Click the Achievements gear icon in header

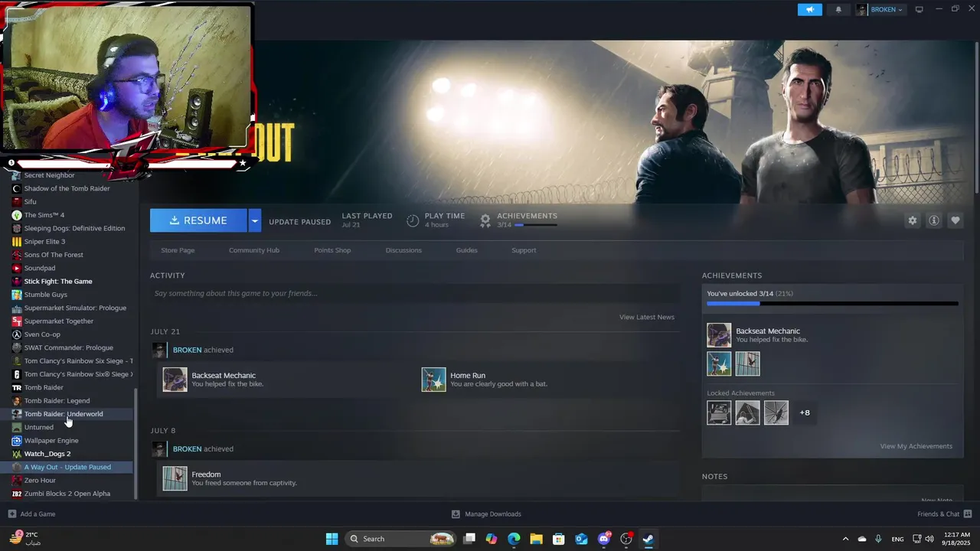[x=485, y=220]
